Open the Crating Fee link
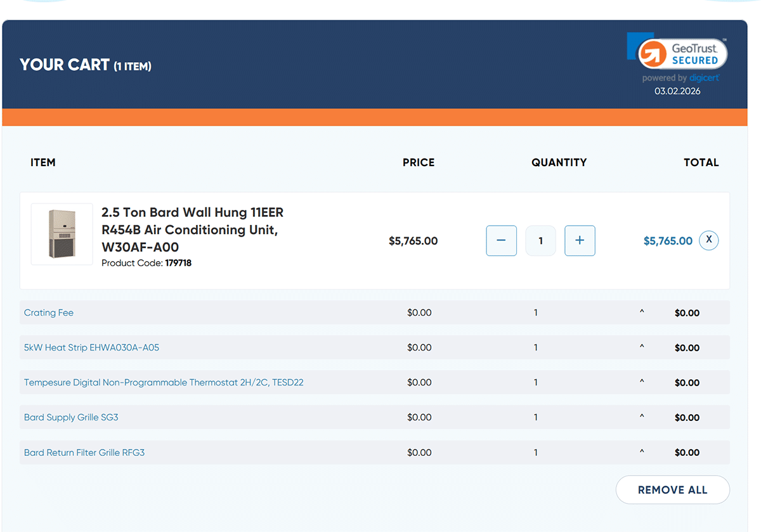The width and height of the screenshot is (761, 532). click(x=48, y=313)
